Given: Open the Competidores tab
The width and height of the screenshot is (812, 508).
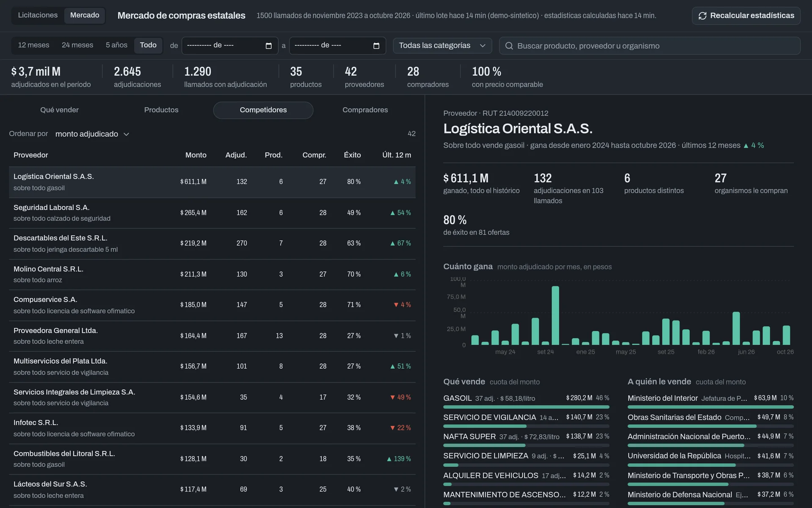Looking at the screenshot, I should click(x=263, y=110).
